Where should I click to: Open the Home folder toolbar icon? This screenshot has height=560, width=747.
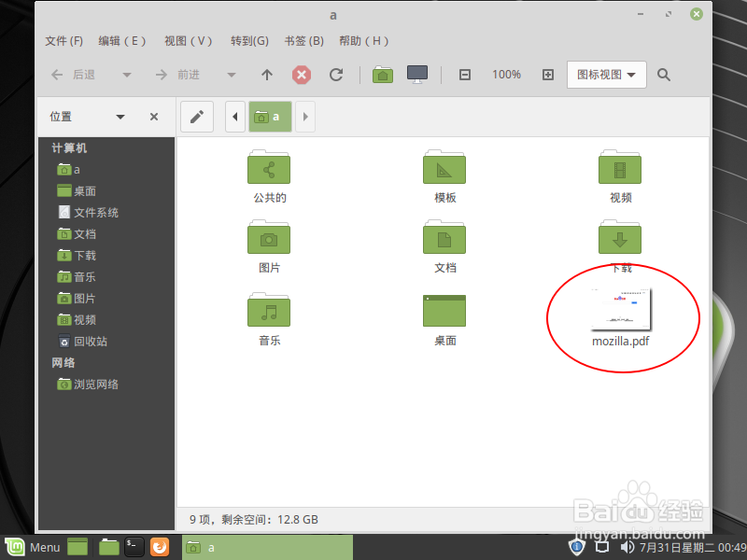coord(382,75)
